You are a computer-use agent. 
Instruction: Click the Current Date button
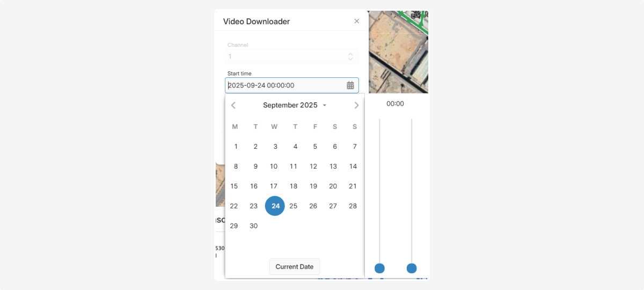pos(295,267)
